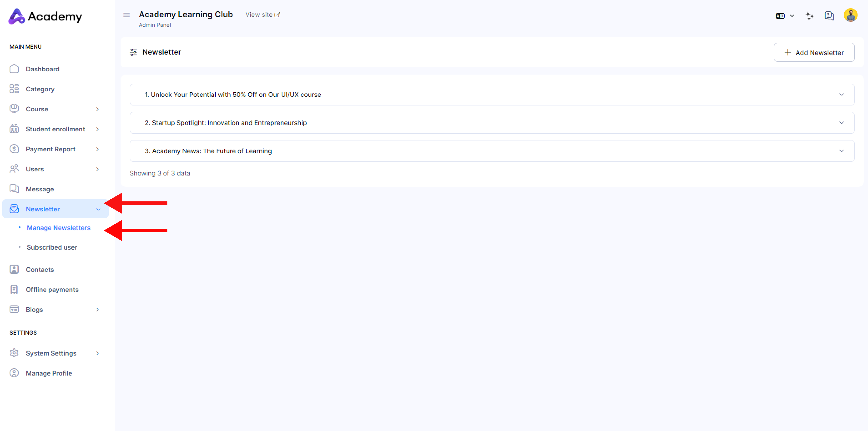
Task: Open the help chat icon
Action: click(829, 16)
